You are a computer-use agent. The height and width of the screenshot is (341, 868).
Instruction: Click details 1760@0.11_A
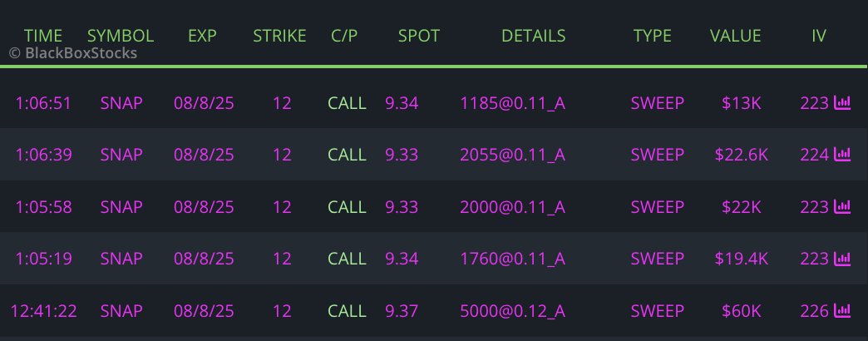[x=513, y=259]
